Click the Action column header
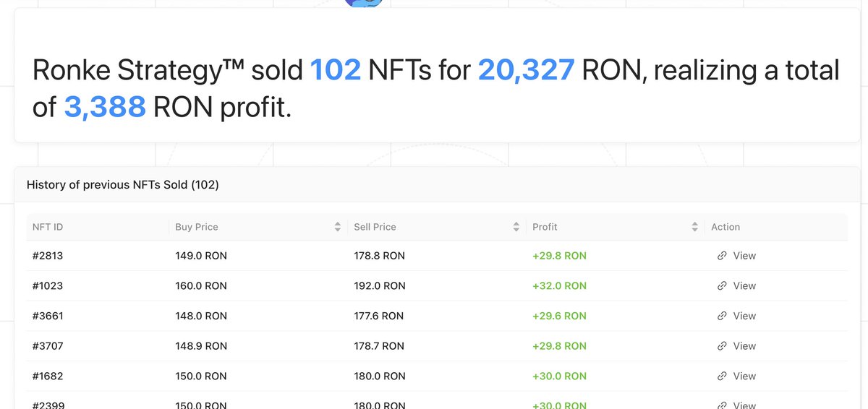868x409 pixels. 726,227
